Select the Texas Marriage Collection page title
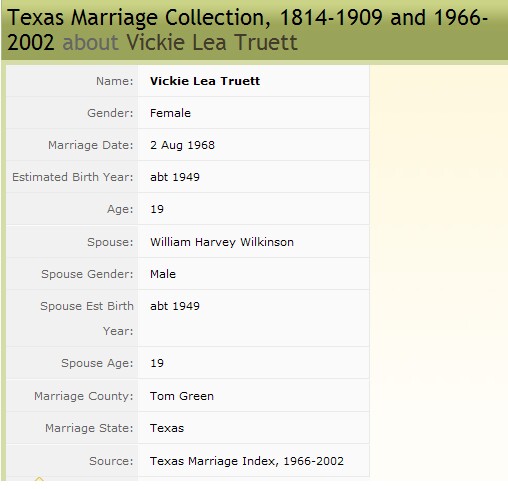The image size is (508, 489). point(247,30)
